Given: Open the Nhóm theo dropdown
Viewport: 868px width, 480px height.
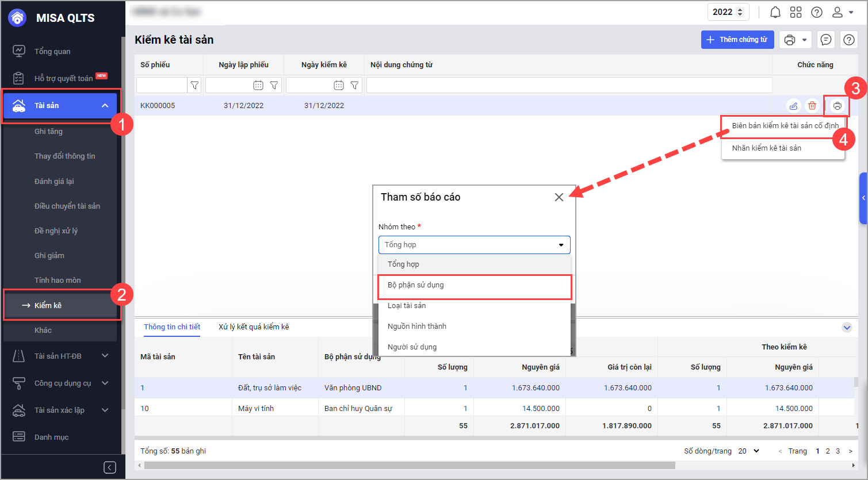Looking at the screenshot, I should tap(474, 245).
